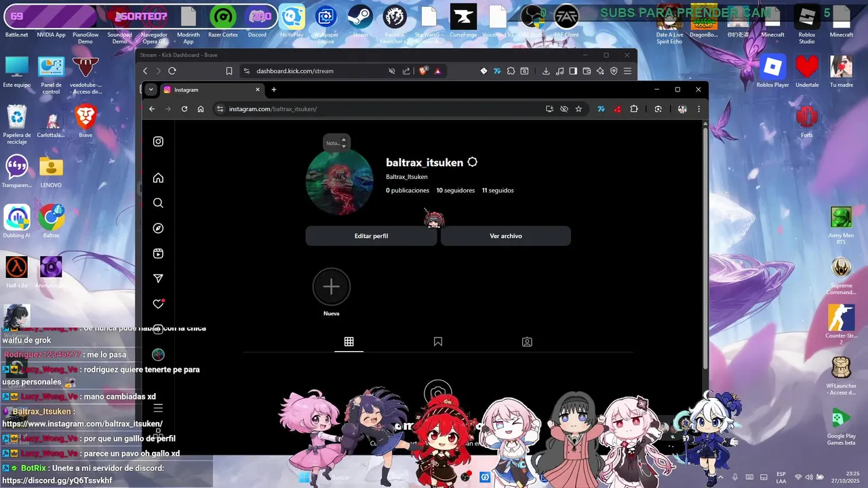
Task: Open Brave hamburger menu
Action: [x=628, y=70]
